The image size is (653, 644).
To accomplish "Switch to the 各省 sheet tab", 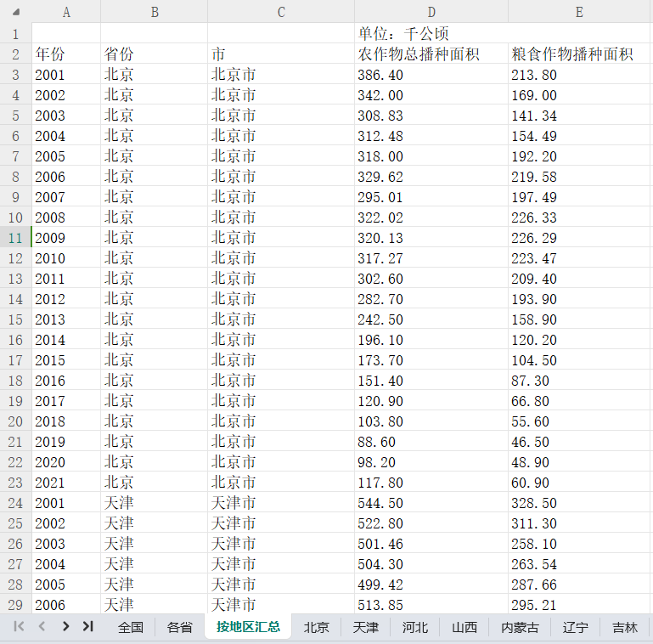I will [179, 627].
